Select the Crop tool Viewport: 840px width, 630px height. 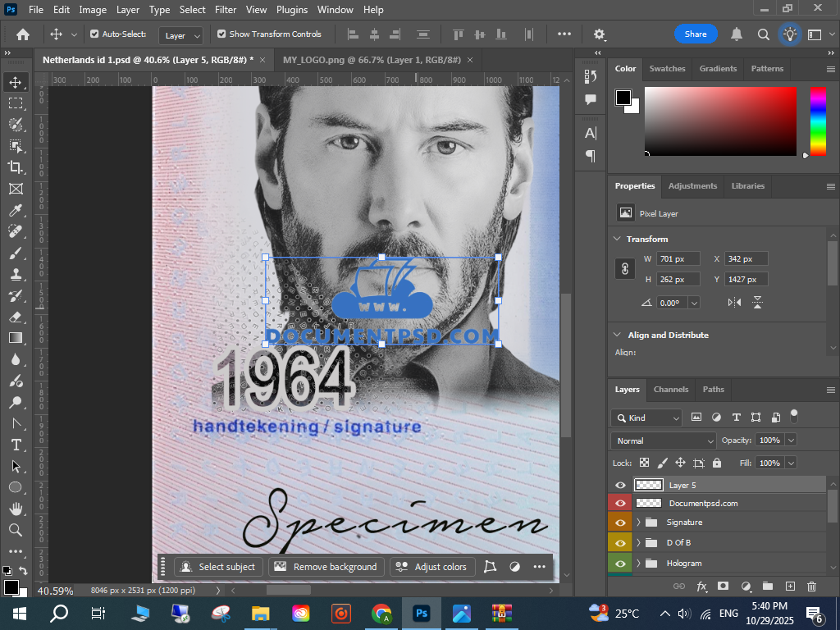pyautogui.click(x=16, y=167)
